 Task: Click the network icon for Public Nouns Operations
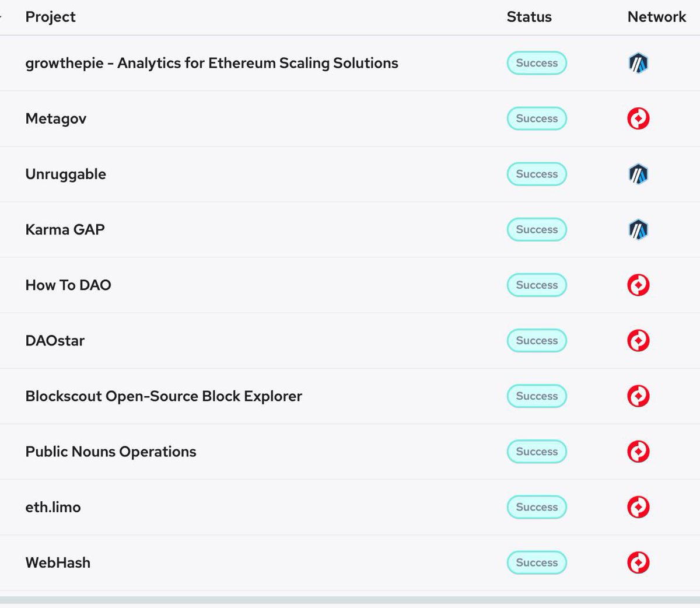(638, 452)
